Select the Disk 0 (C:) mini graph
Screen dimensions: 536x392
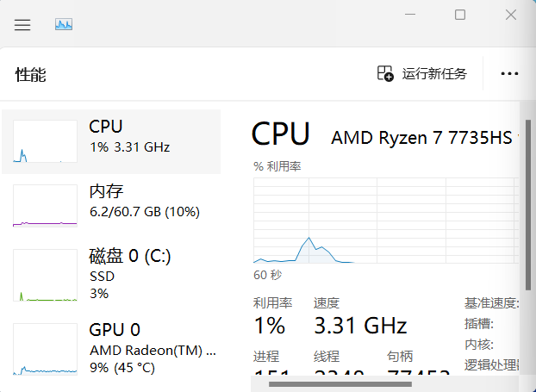point(45,275)
